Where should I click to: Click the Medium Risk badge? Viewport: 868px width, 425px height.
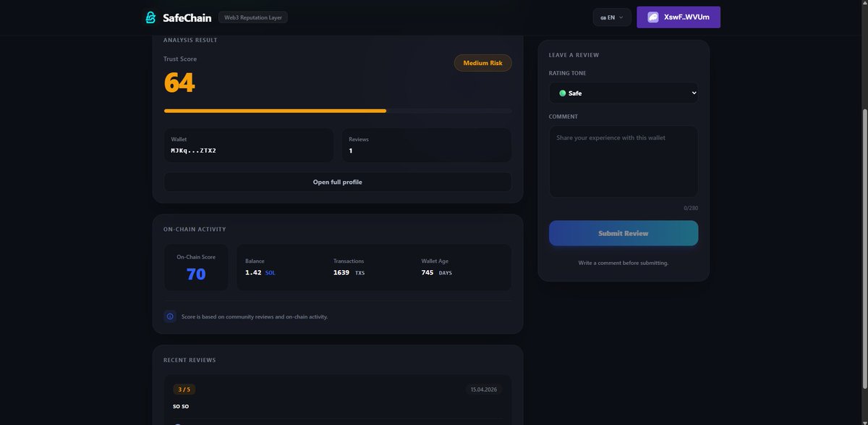(482, 62)
